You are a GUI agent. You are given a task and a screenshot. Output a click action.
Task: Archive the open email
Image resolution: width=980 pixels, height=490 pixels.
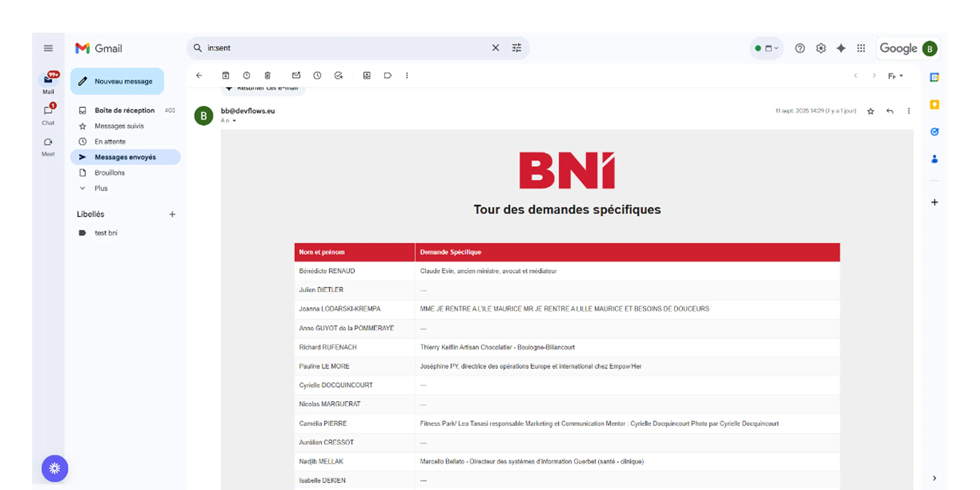pyautogui.click(x=225, y=76)
